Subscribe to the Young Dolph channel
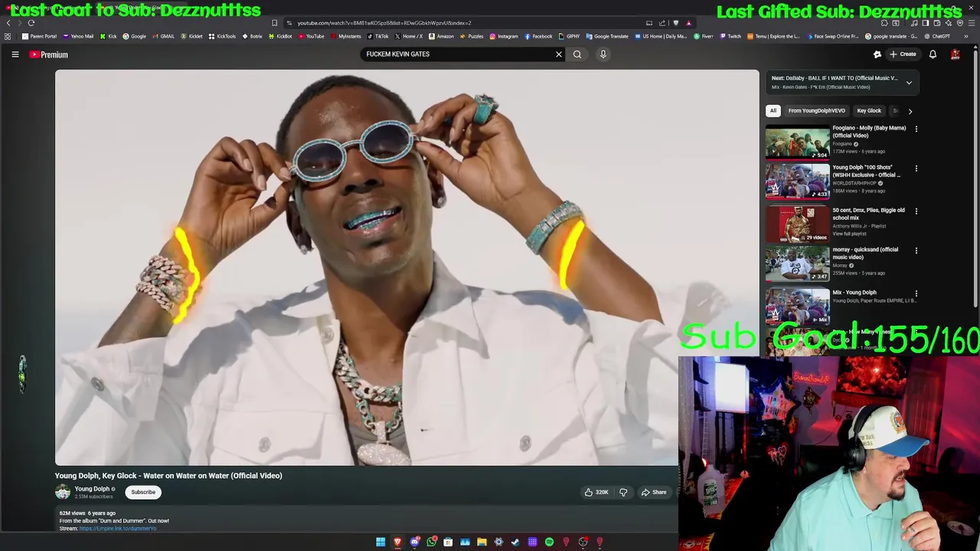The width and height of the screenshot is (980, 551). [143, 492]
